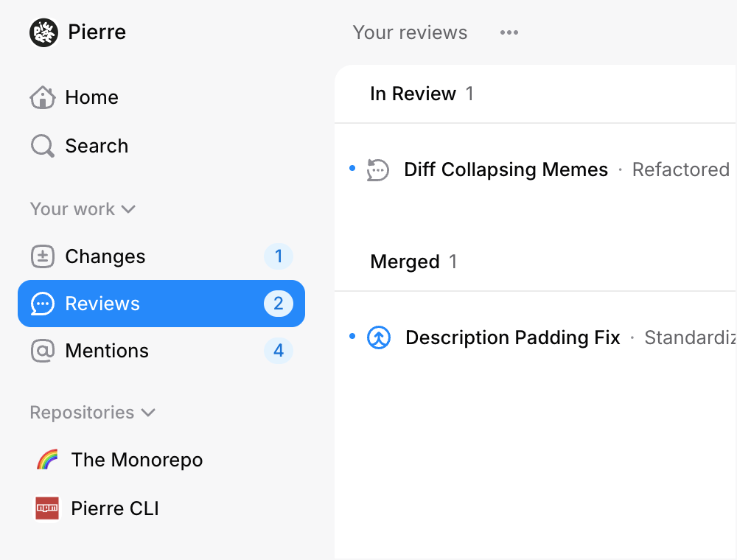This screenshot has height=560, width=737.
Task: Click the In Review section header
Action: click(413, 94)
